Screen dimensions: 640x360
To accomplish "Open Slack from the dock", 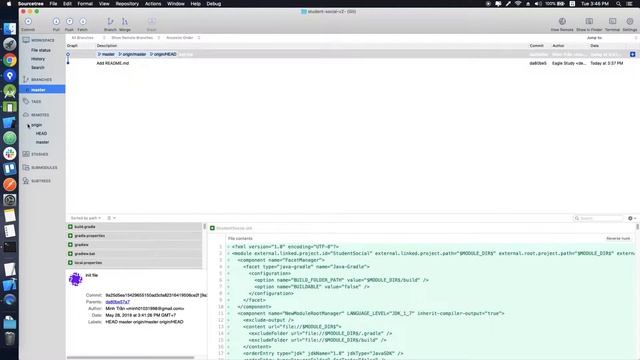I will click(x=9, y=153).
